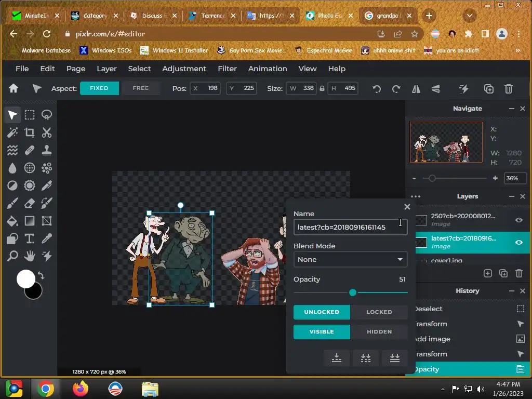This screenshot has width=532, height=399.
Task: Set layer to UNLOCKED
Action: point(322,312)
